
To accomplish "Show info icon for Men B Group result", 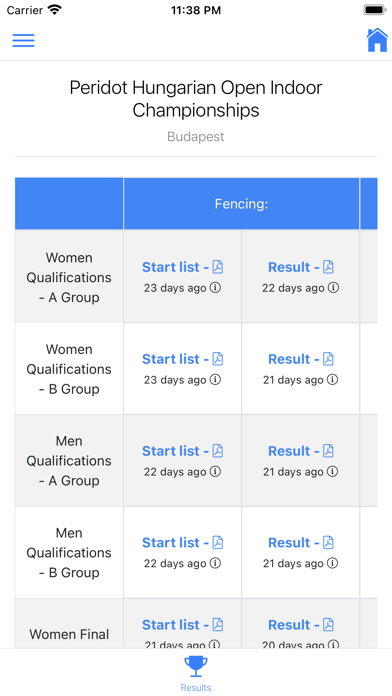I will tap(333, 564).
